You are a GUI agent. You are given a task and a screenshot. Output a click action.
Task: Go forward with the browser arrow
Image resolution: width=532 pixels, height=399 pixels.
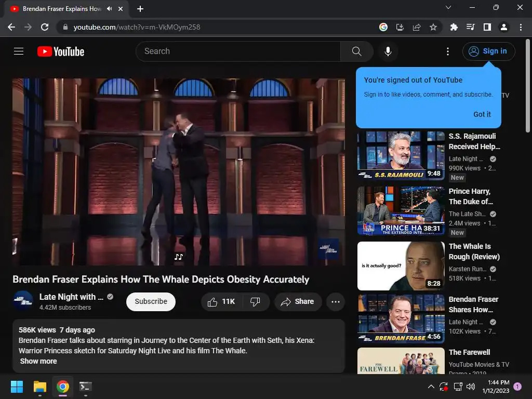[28, 27]
